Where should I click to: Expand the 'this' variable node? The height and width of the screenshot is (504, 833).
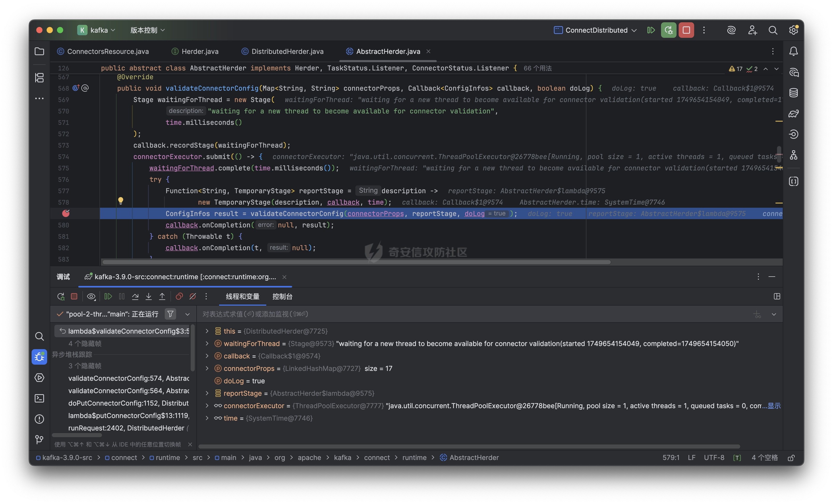tap(207, 331)
